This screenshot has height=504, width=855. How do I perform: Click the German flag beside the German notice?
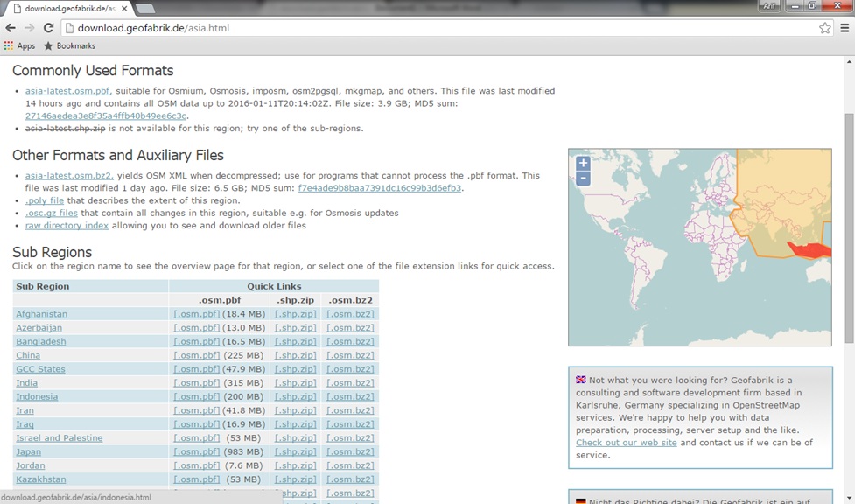point(579,500)
